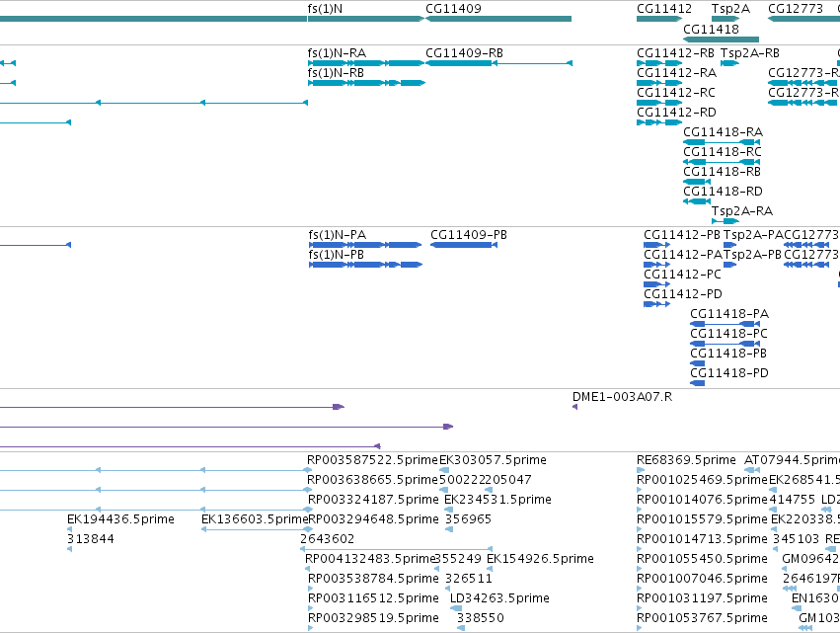Click the CG11412-RC transcript
840x633 pixels.
click(659, 103)
